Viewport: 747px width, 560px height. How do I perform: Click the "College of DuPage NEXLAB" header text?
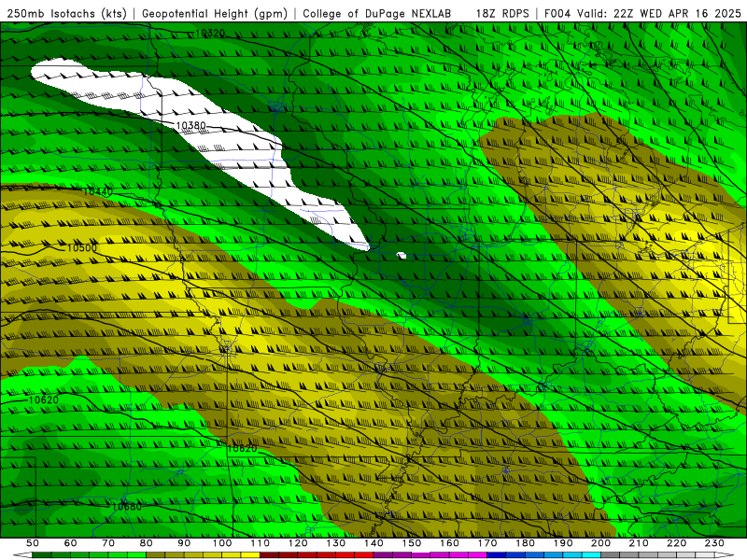[377, 14]
